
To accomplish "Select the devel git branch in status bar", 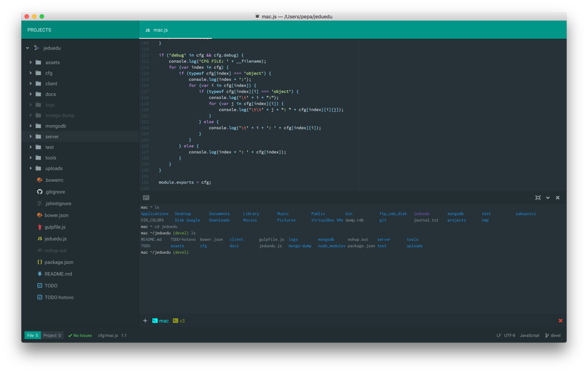I will (x=552, y=335).
